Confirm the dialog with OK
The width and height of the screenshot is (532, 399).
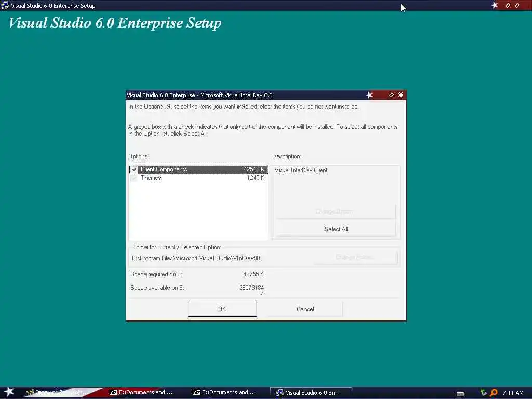tap(222, 309)
